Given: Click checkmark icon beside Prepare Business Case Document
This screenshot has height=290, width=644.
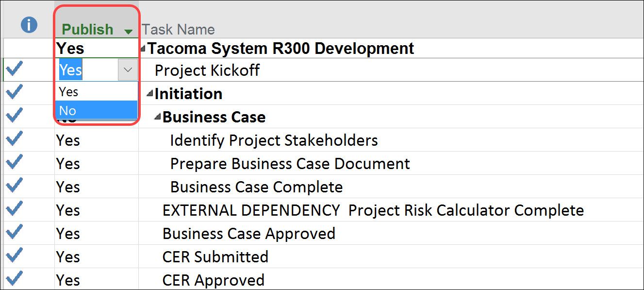Looking at the screenshot, I should point(14,163).
